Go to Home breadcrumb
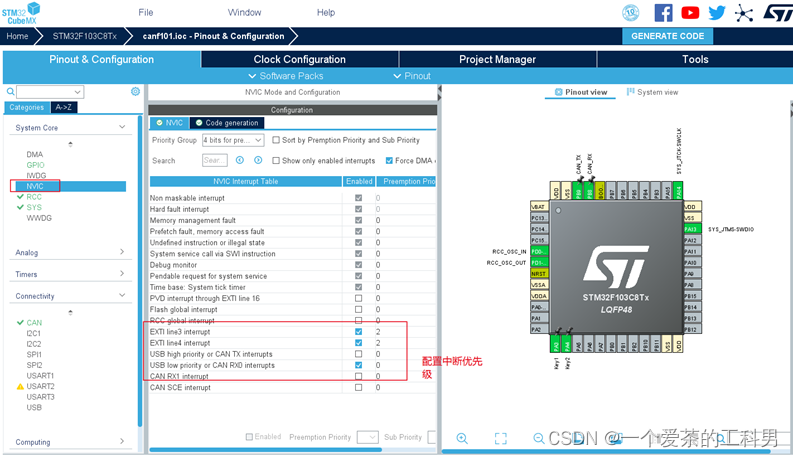This screenshot has height=457, width=793. tap(17, 36)
